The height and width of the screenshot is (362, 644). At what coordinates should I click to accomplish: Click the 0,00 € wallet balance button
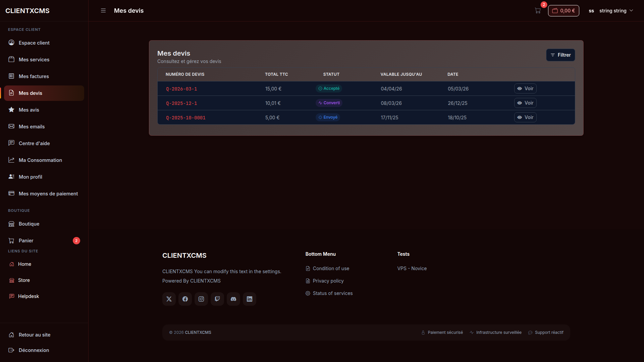point(563,11)
